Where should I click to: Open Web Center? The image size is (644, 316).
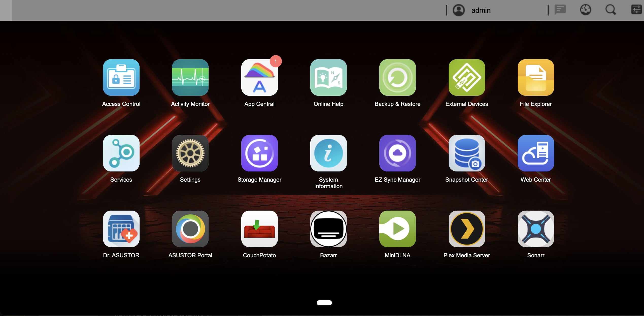pyautogui.click(x=536, y=153)
